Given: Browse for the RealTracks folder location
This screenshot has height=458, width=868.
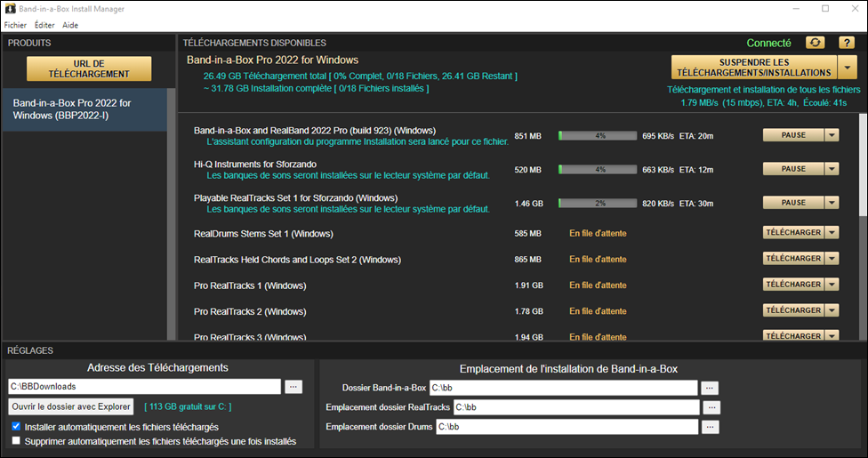Looking at the screenshot, I should click(711, 407).
